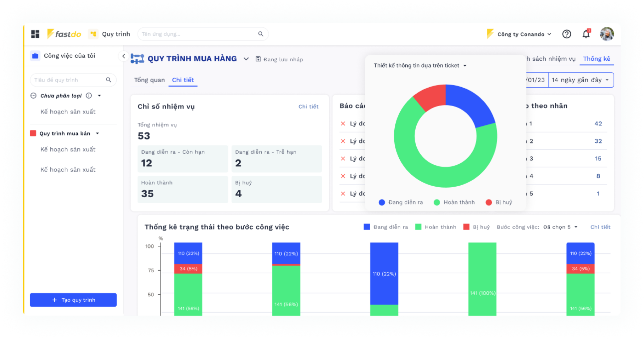Open the QUY TRÌNH MUA HÀNG title dropdown
The image size is (644, 339).
click(246, 59)
